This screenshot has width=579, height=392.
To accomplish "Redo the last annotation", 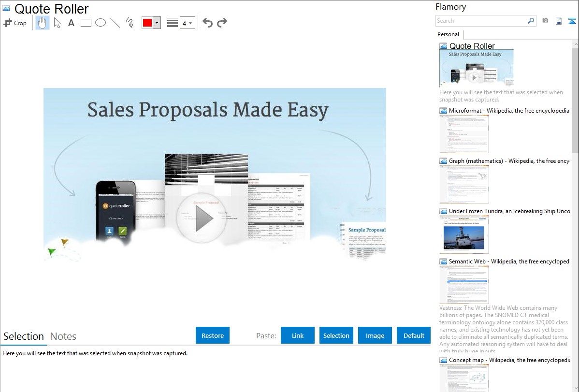I will pyautogui.click(x=222, y=23).
